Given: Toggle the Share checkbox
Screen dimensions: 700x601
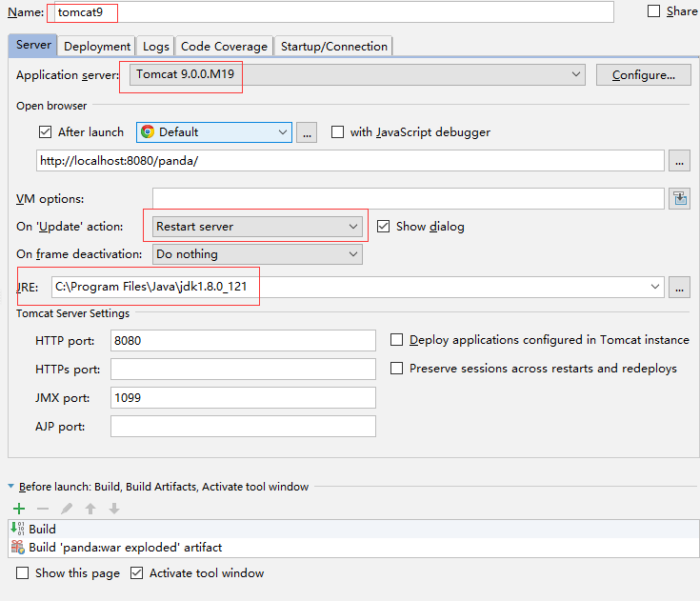Looking at the screenshot, I should 653,11.
